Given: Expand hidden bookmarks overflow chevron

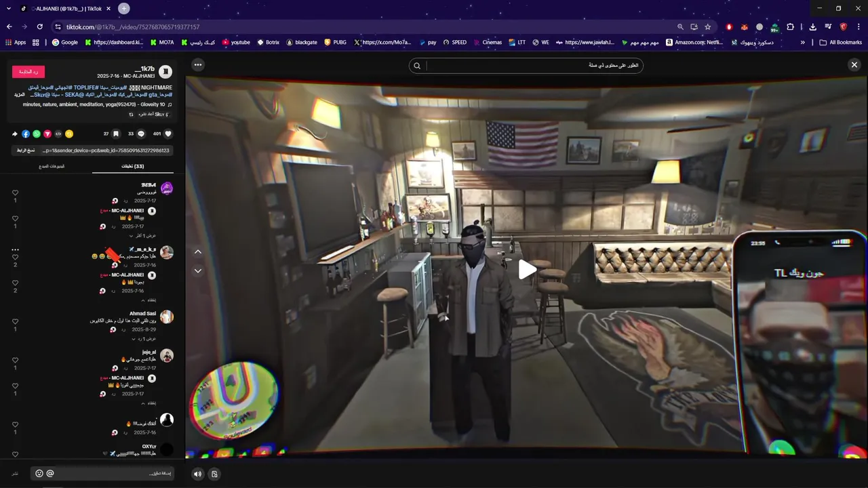Looking at the screenshot, I should click(x=803, y=42).
